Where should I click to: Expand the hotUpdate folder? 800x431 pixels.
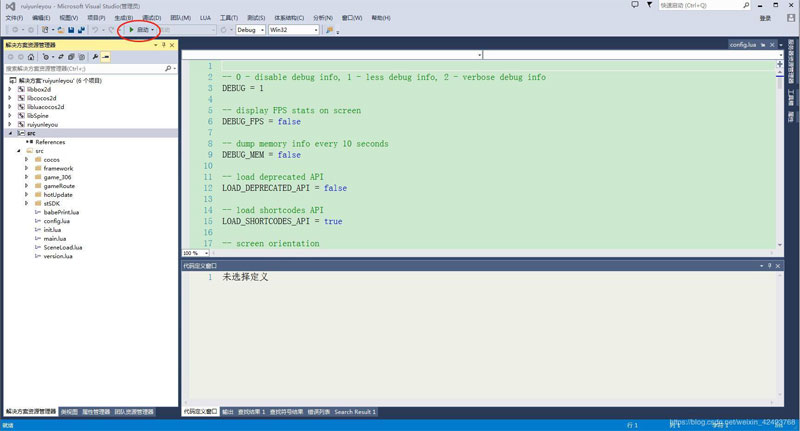[27, 195]
